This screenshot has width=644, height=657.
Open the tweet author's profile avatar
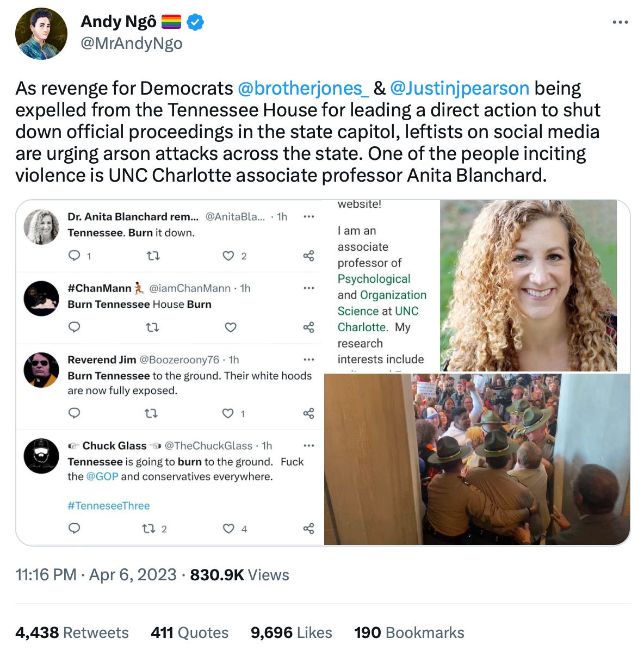(41, 33)
